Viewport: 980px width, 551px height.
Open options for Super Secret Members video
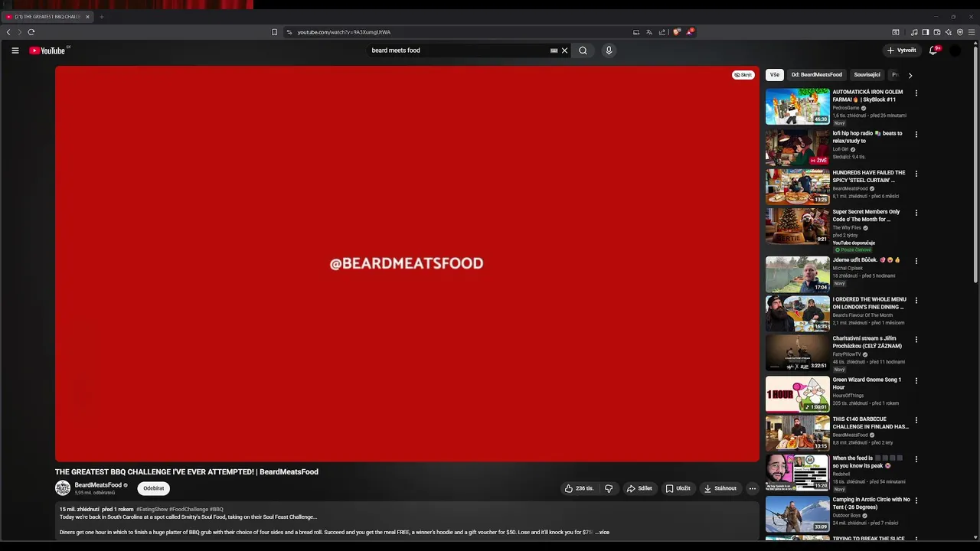[x=916, y=213]
